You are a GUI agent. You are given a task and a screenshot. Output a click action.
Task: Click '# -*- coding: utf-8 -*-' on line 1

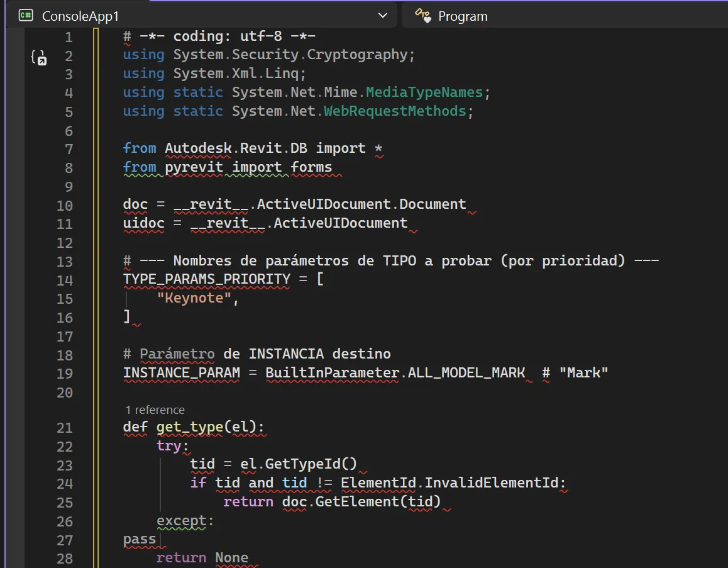(219, 36)
